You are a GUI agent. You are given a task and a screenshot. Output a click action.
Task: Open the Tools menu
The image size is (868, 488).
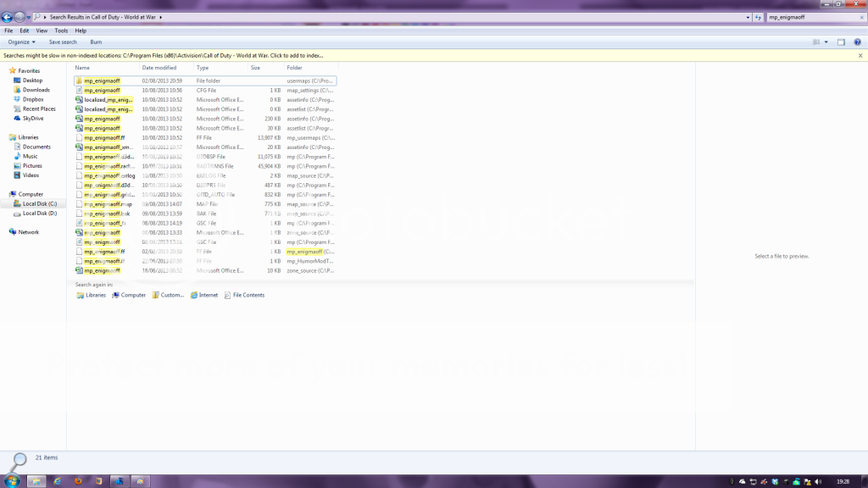pos(61,30)
